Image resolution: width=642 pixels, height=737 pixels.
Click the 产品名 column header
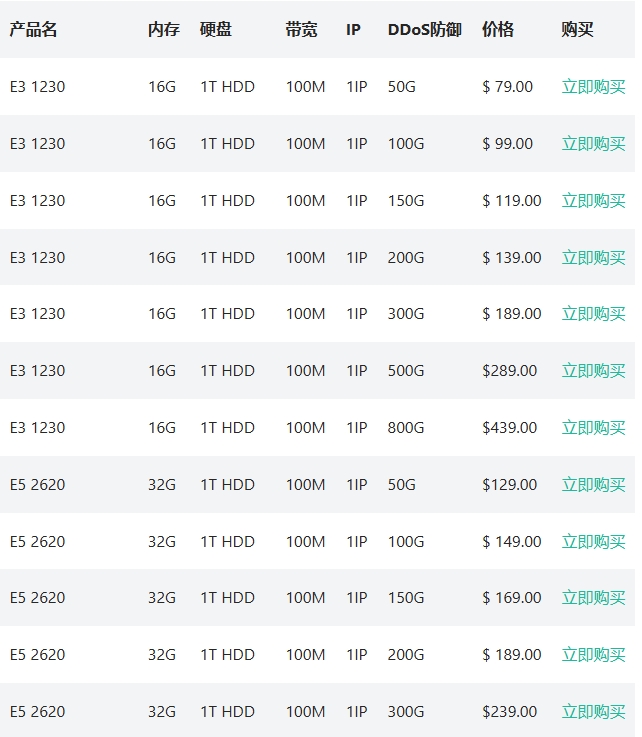point(33,30)
